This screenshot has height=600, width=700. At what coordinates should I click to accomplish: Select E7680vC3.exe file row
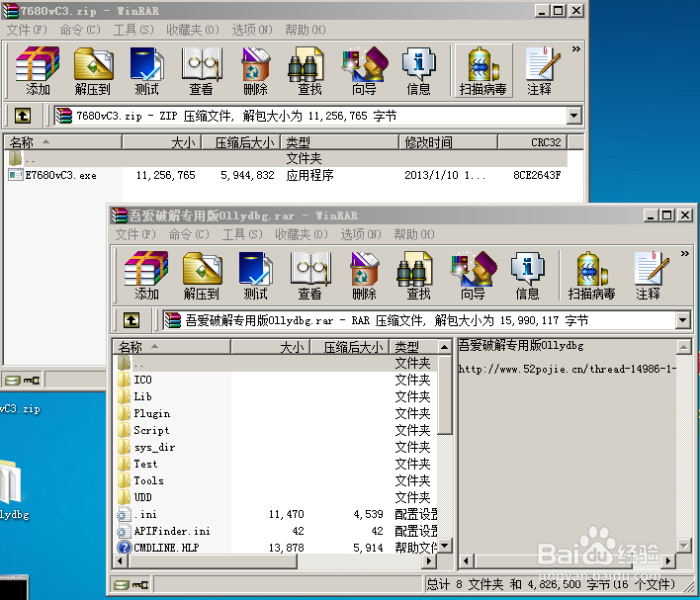pos(286,175)
